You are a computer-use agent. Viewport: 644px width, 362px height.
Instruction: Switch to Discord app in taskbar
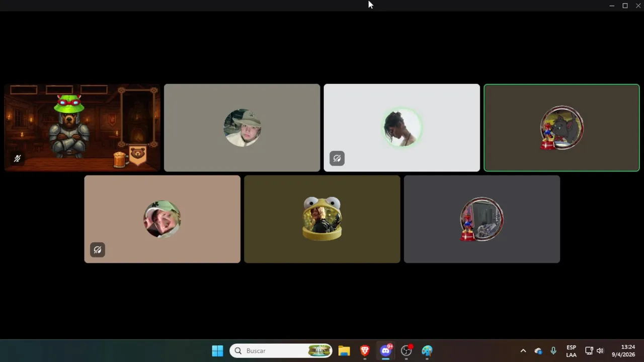click(x=386, y=350)
